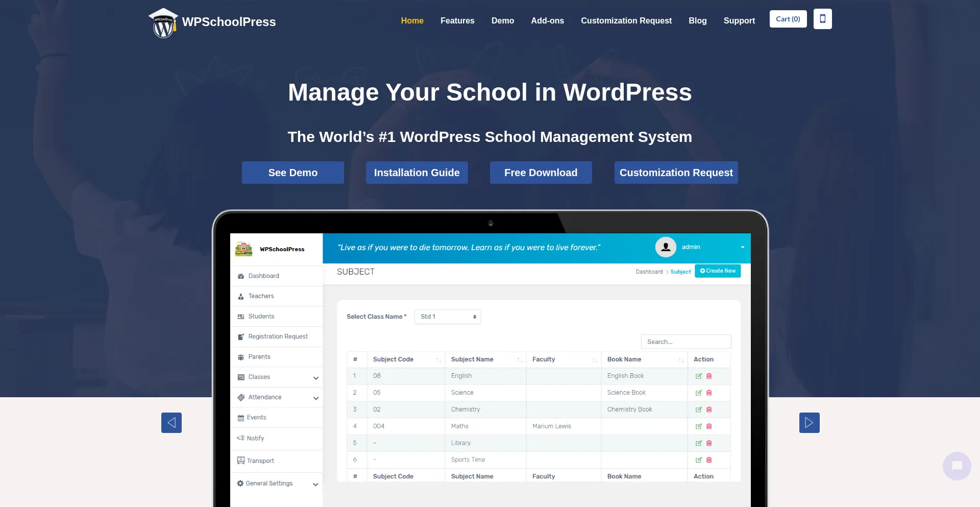Click the Parents sidebar icon
The width and height of the screenshot is (980, 507).
pyautogui.click(x=241, y=357)
